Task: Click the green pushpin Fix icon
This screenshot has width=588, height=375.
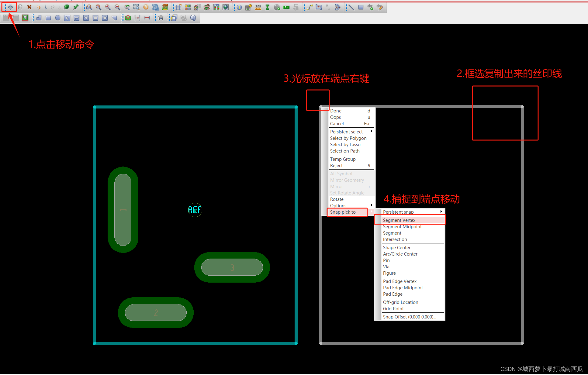Action: click(x=76, y=7)
